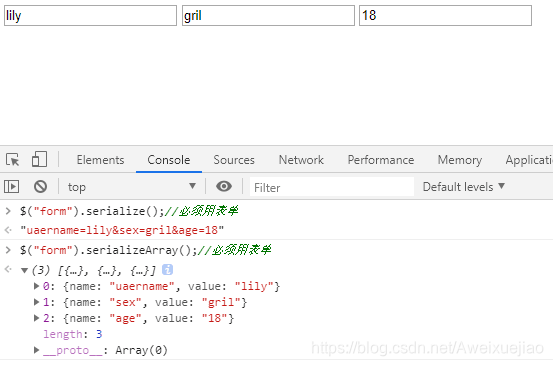553x366 pixels.
Task: Select the serializeArray() command line
Action: (145, 250)
